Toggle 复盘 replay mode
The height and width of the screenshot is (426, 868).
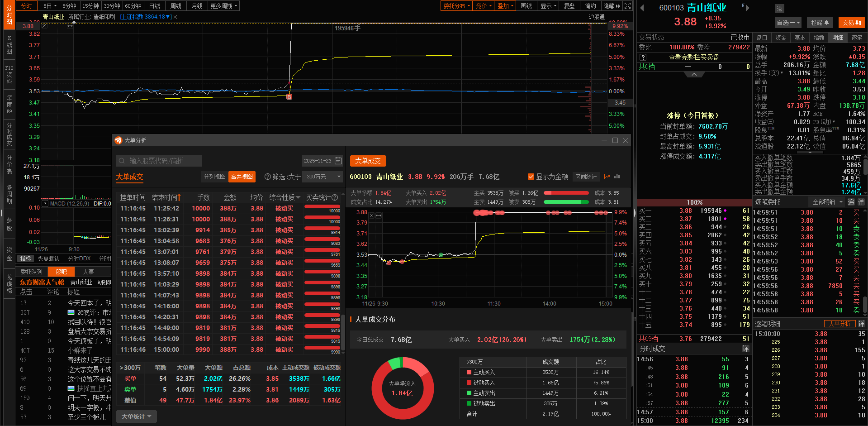[569, 6]
